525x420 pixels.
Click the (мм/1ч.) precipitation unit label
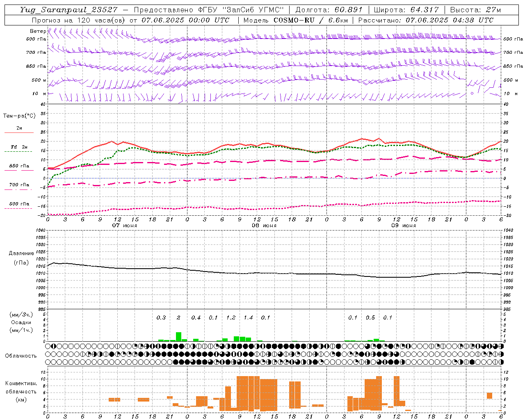point(21,330)
